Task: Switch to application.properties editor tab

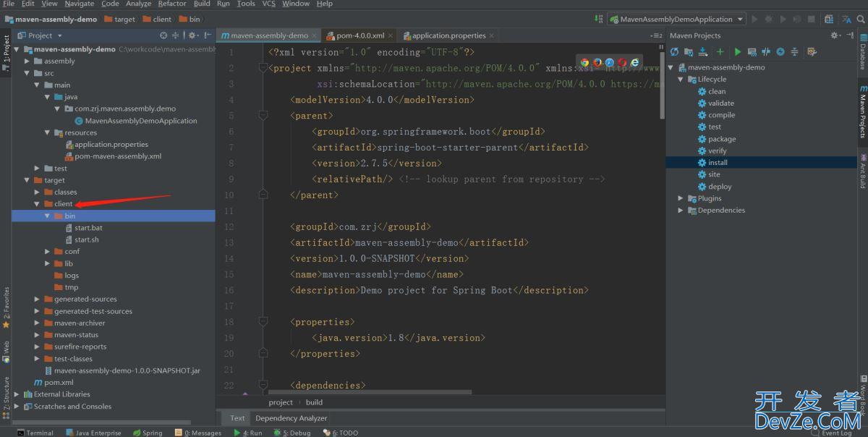Action: (448, 35)
